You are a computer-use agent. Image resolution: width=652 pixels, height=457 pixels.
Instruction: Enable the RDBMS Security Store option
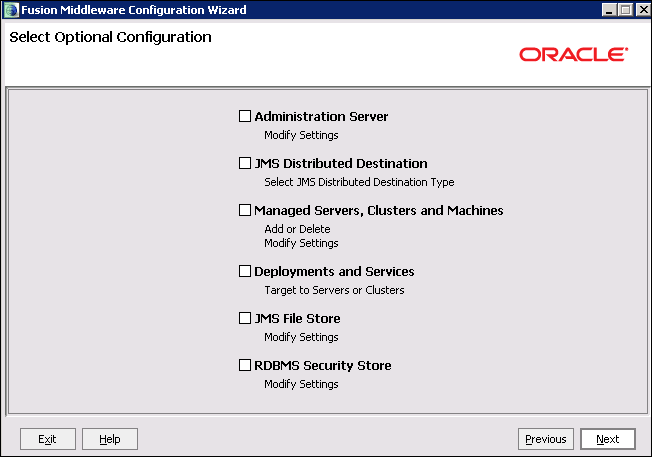(x=245, y=365)
